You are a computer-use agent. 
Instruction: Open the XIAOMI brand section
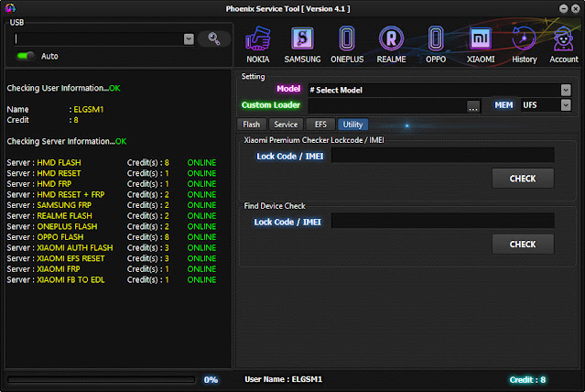point(481,45)
